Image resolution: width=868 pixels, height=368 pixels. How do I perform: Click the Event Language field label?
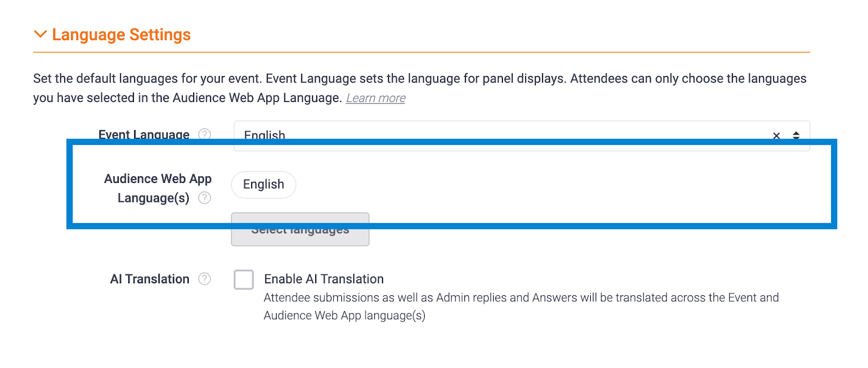click(x=144, y=134)
